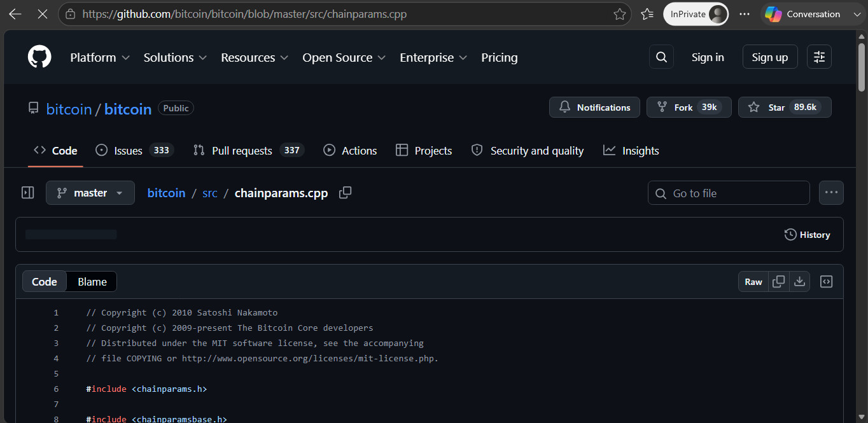Click the browser address bar URL

point(244,14)
